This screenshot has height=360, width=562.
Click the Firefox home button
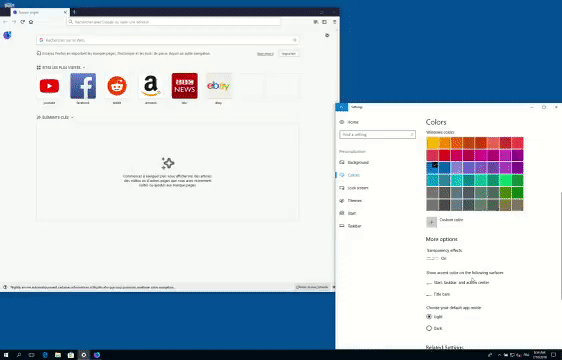[x=31, y=22]
